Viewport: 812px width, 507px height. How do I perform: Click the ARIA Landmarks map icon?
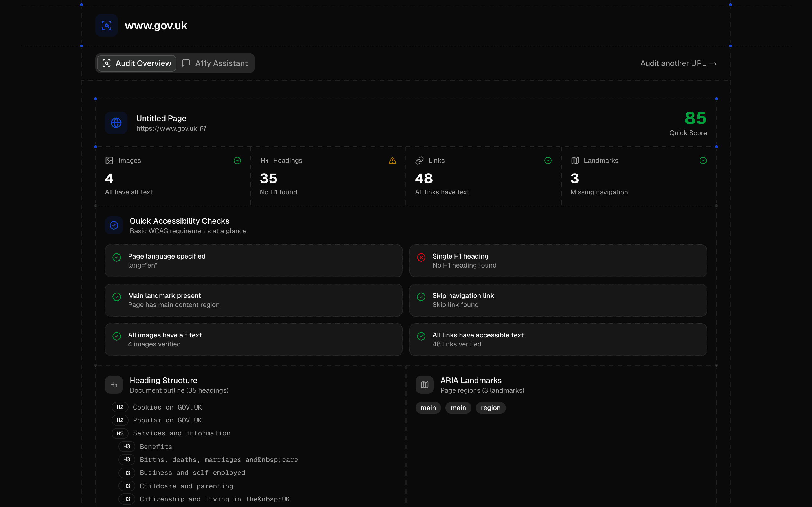(424, 384)
